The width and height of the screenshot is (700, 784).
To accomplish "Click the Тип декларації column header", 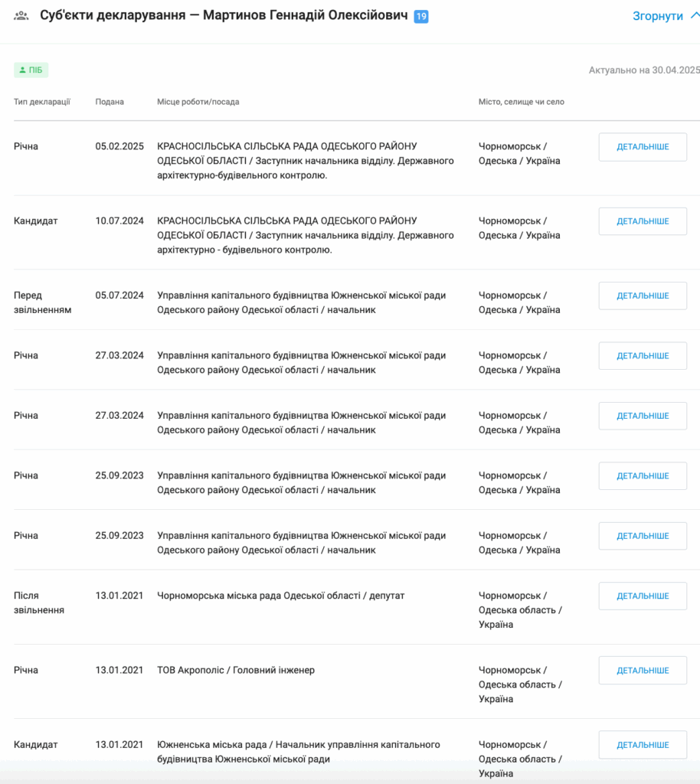I will 42,102.
